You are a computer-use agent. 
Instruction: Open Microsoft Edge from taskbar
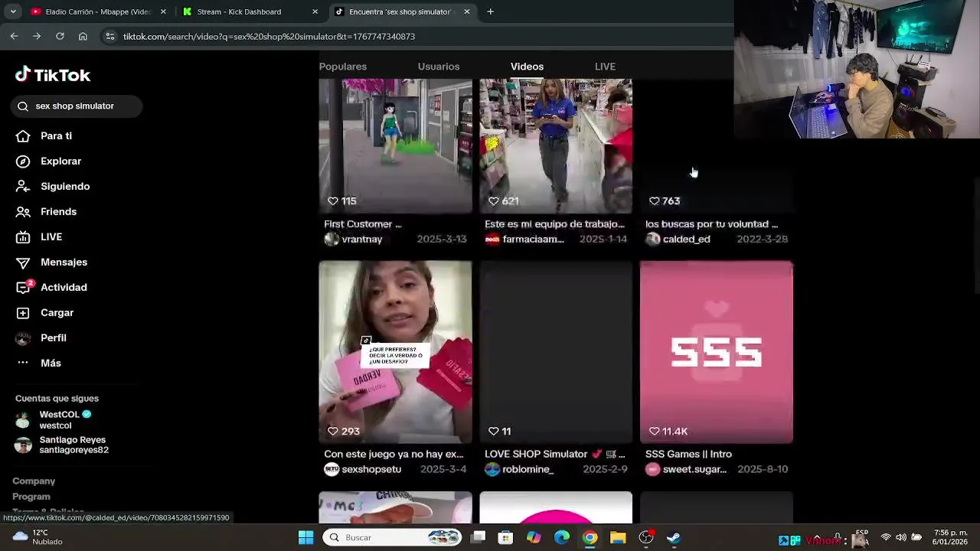pyautogui.click(x=562, y=537)
